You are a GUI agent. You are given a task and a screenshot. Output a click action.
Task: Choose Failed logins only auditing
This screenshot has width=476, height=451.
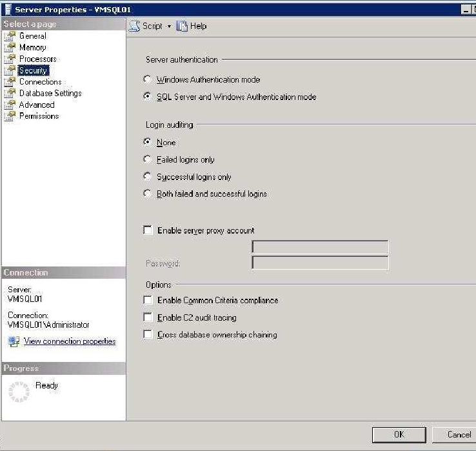pyautogui.click(x=148, y=159)
